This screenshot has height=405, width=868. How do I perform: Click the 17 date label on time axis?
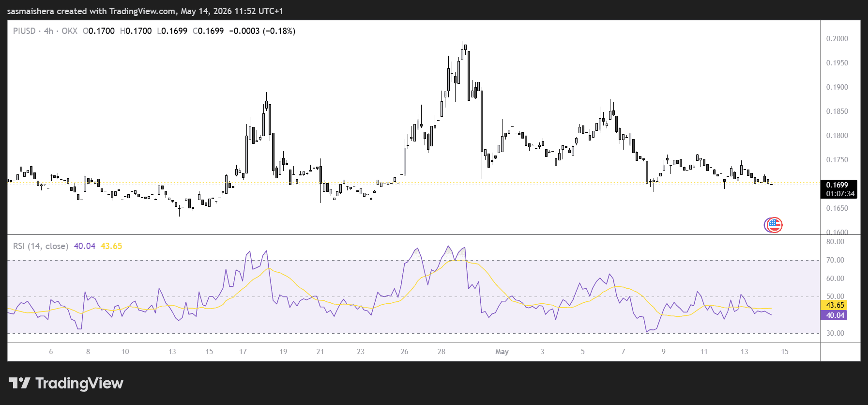click(243, 352)
